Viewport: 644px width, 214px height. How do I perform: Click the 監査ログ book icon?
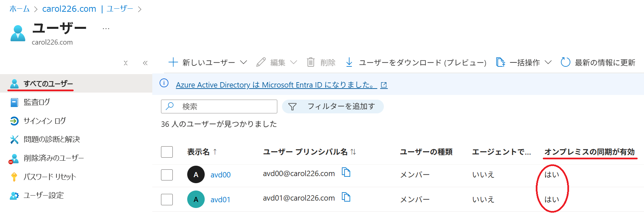(14, 102)
